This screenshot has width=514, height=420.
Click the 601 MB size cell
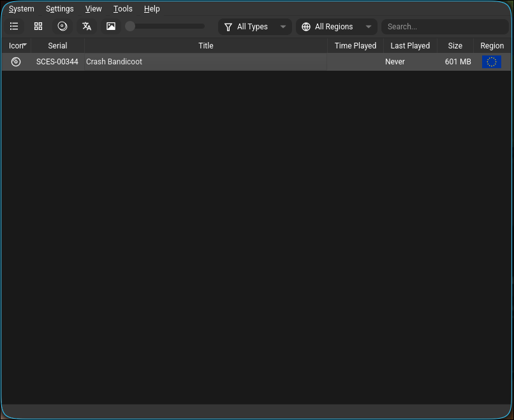pos(455,62)
